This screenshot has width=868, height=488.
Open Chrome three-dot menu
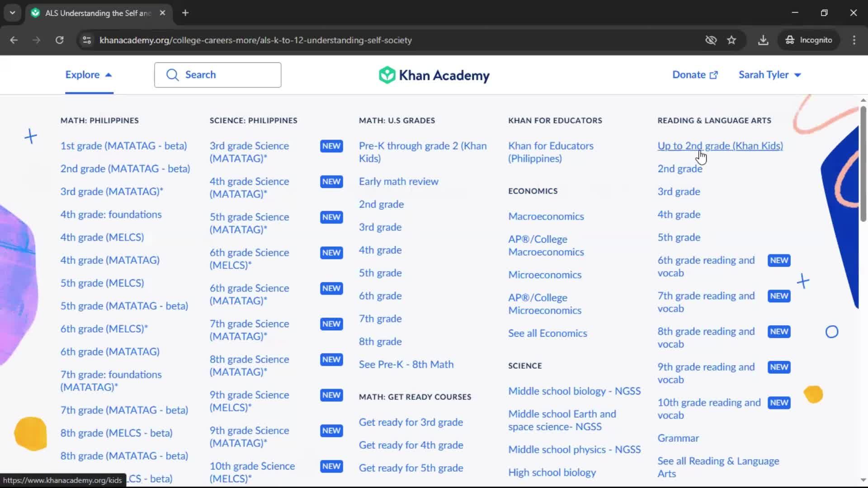[854, 40]
